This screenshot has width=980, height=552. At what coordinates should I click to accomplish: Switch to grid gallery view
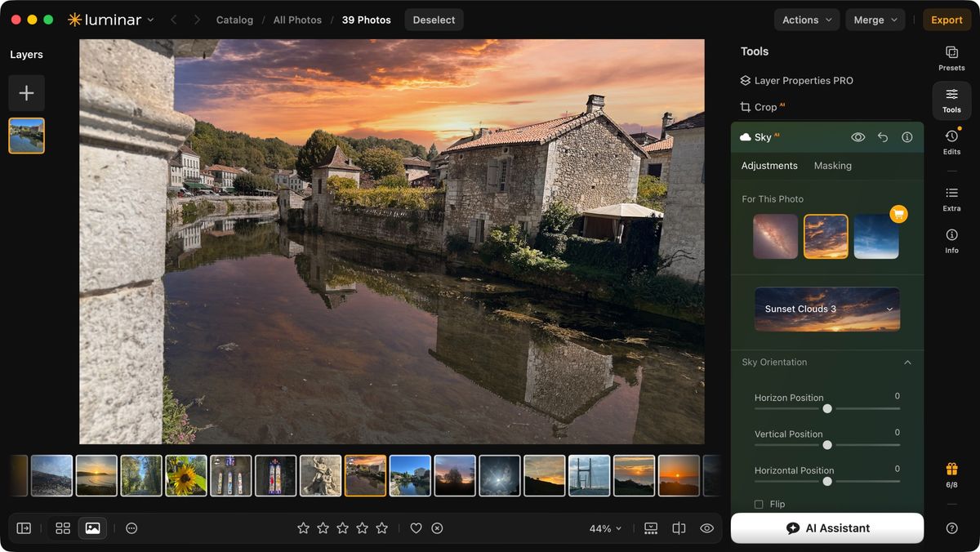coord(63,528)
